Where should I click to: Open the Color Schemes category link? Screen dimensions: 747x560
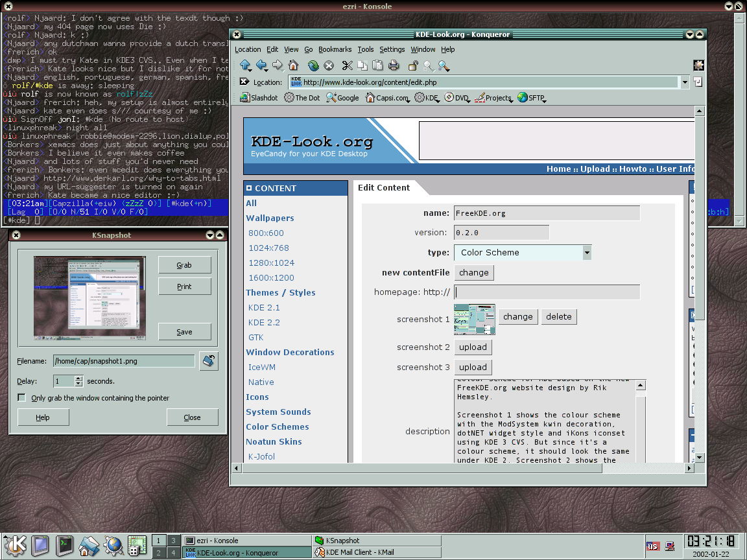tap(278, 426)
